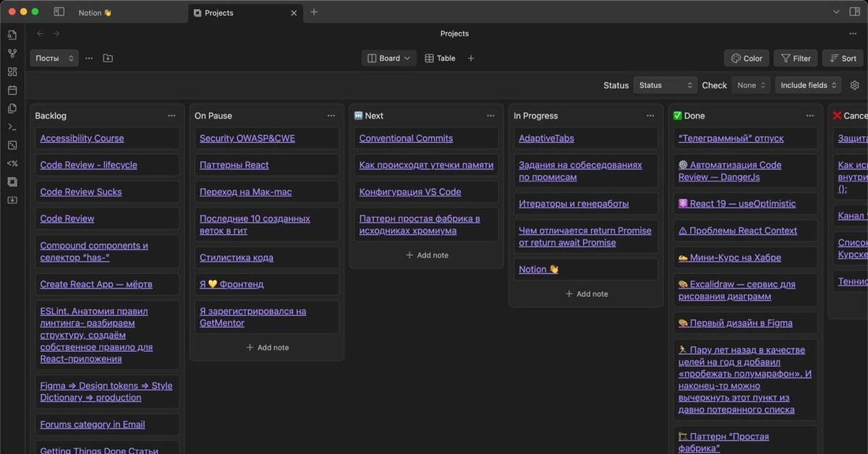This screenshot has width=868, height=454.
Task: Click the importer download icon in the ribbon
Action: pyautogui.click(x=12, y=200)
